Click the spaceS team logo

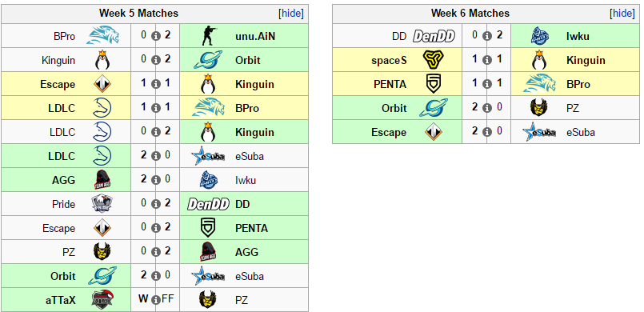pos(434,60)
